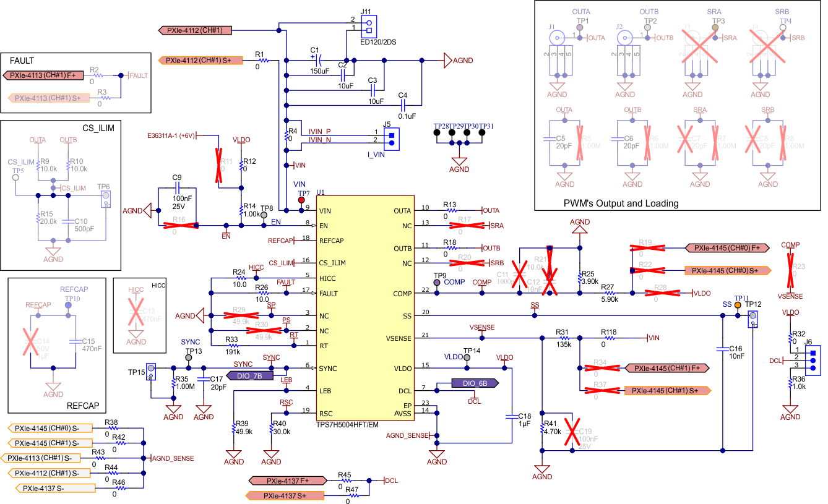This screenshot has height=504, width=828.
Task: Select the C1 150uF capacitor symbol
Action: (320, 61)
